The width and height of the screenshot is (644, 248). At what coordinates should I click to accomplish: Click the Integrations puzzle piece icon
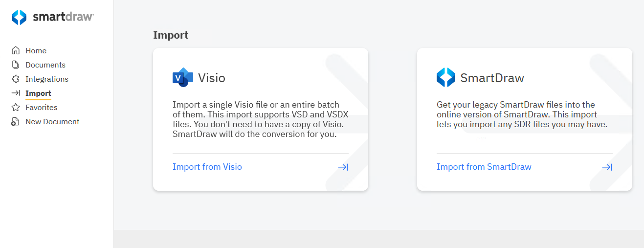pyautogui.click(x=16, y=79)
